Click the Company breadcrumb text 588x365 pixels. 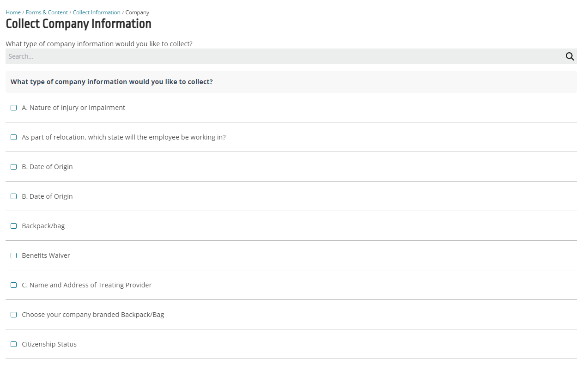point(137,12)
